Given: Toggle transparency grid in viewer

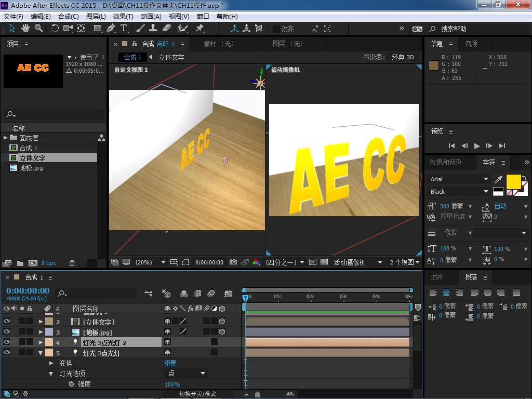Looking at the screenshot, I should pos(324,262).
